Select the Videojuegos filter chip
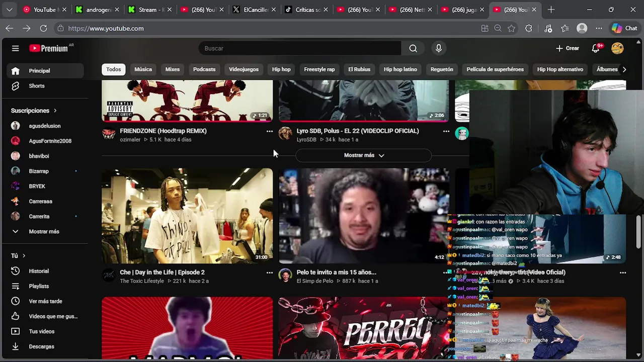Viewport: 644px width, 362px height. click(244, 69)
